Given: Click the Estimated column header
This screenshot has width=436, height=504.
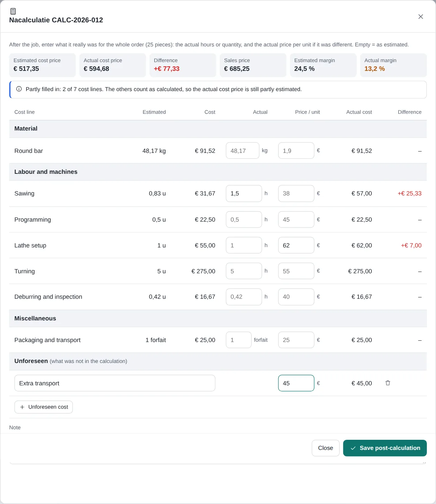Looking at the screenshot, I should [154, 112].
